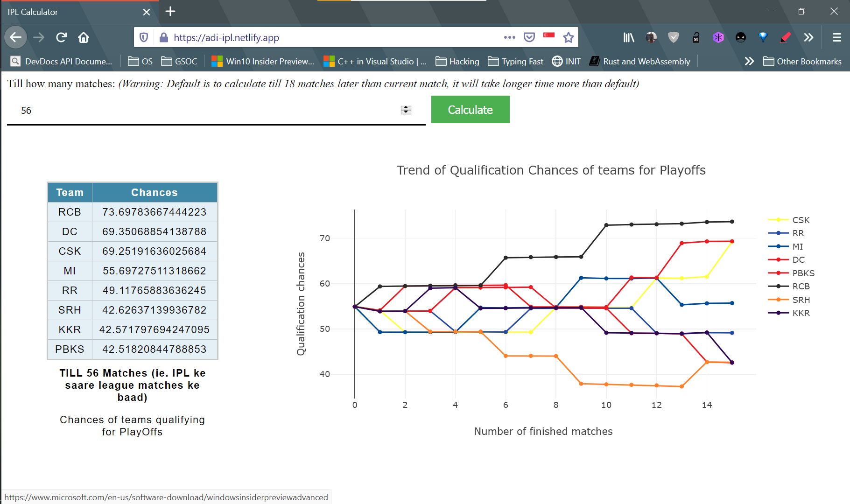The width and height of the screenshot is (850, 504).
Task: Close the IPL Calculator tab
Action: (x=147, y=12)
